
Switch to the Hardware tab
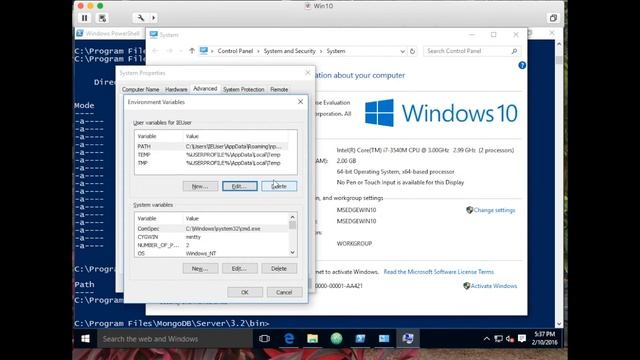(176, 89)
